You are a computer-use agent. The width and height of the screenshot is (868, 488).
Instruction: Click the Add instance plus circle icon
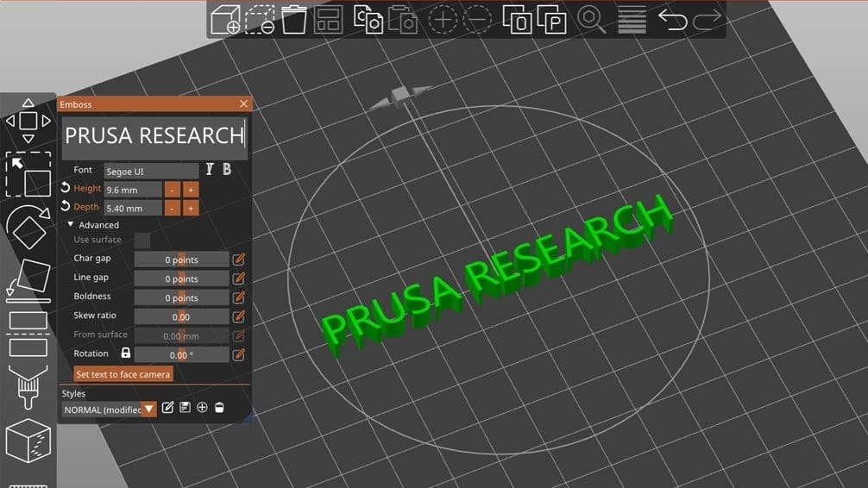click(443, 20)
